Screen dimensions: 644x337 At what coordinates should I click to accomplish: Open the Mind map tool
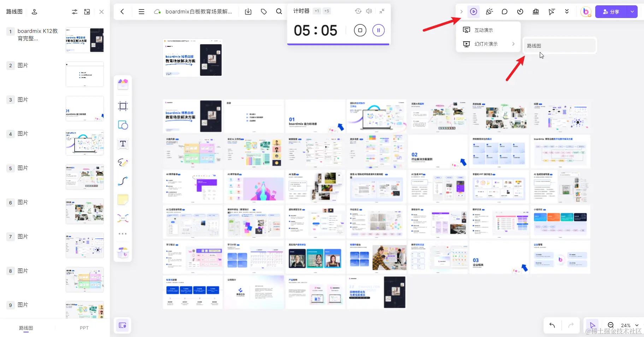tap(123, 218)
